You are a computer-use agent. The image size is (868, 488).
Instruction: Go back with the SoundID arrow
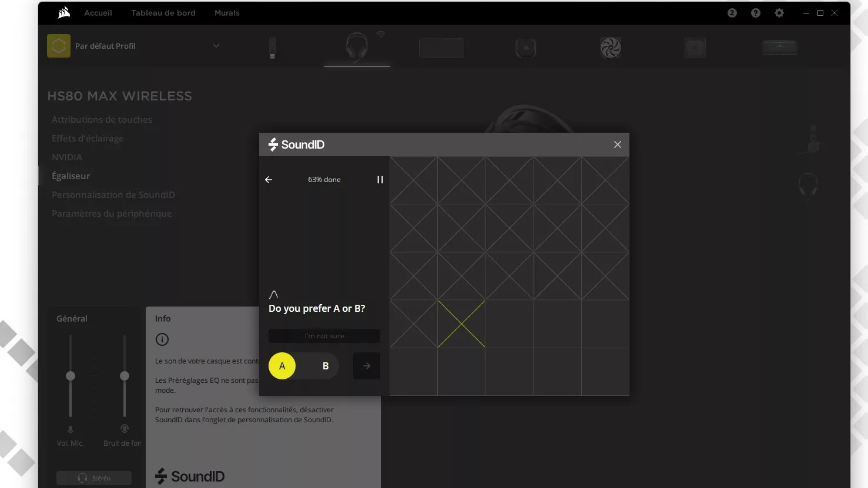[269, 180]
